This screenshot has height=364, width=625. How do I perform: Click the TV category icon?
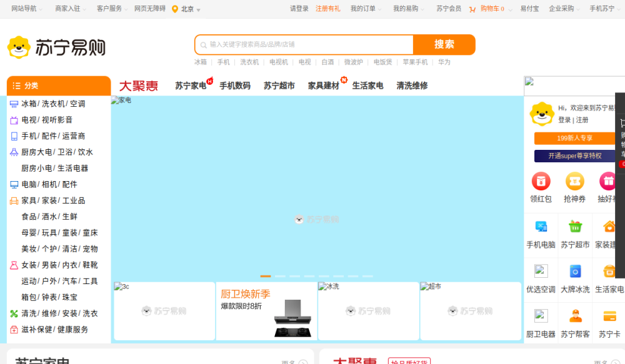14,121
